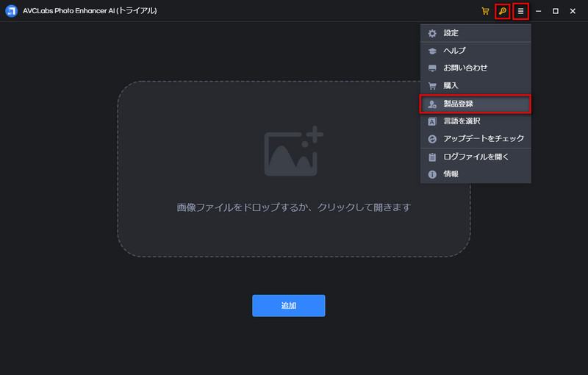This screenshot has height=375, width=588.
Task: Open 製品登録 menu entry
Action: tap(476, 104)
